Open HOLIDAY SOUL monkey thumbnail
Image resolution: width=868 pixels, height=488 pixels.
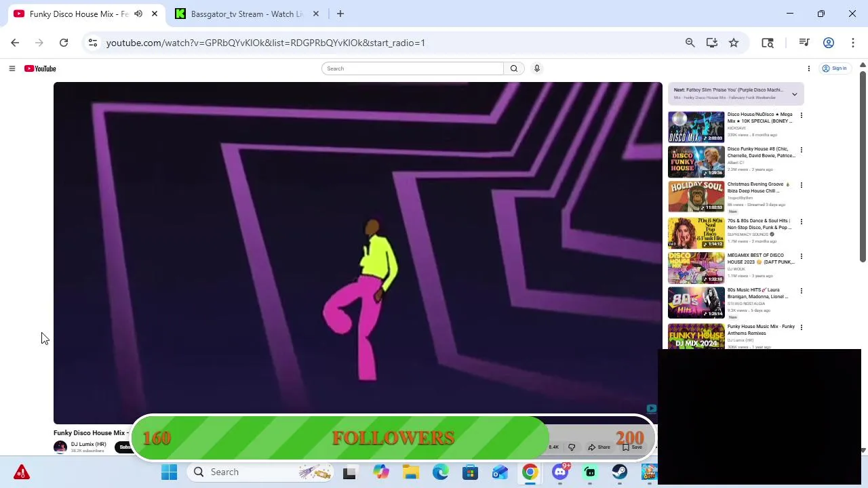click(x=696, y=197)
